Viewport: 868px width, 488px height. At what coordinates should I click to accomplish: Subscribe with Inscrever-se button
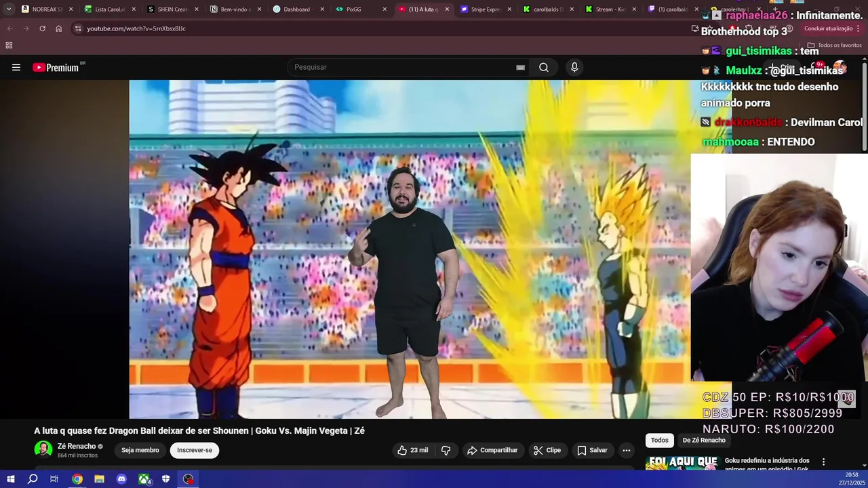tap(195, 450)
